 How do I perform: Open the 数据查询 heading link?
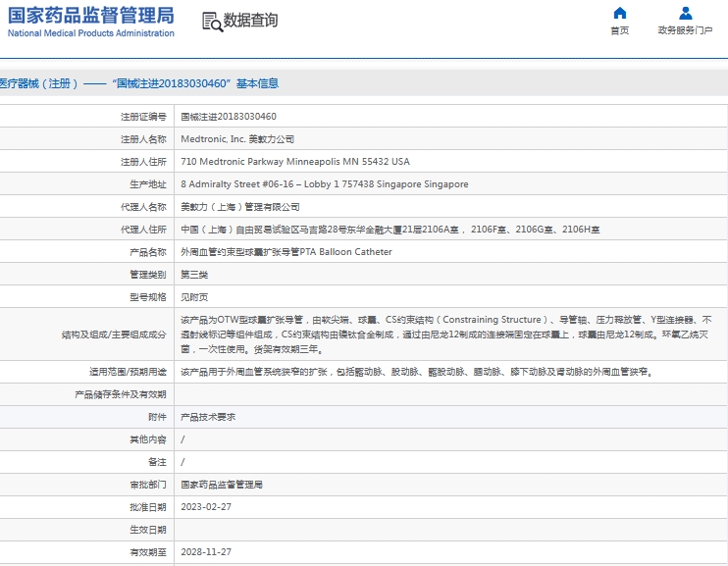click(x=251, y=20)
